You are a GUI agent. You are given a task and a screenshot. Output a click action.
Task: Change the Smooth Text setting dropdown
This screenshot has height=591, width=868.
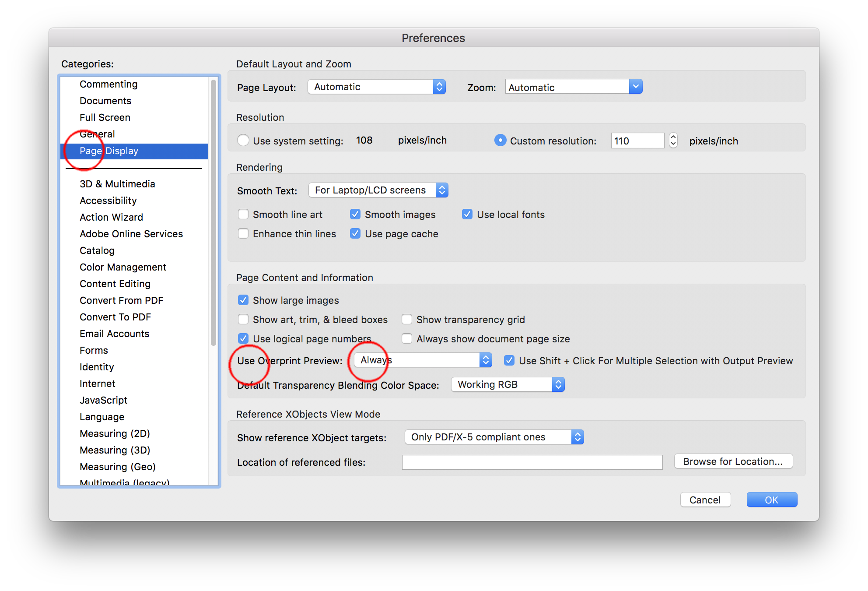tap(378, 190)
